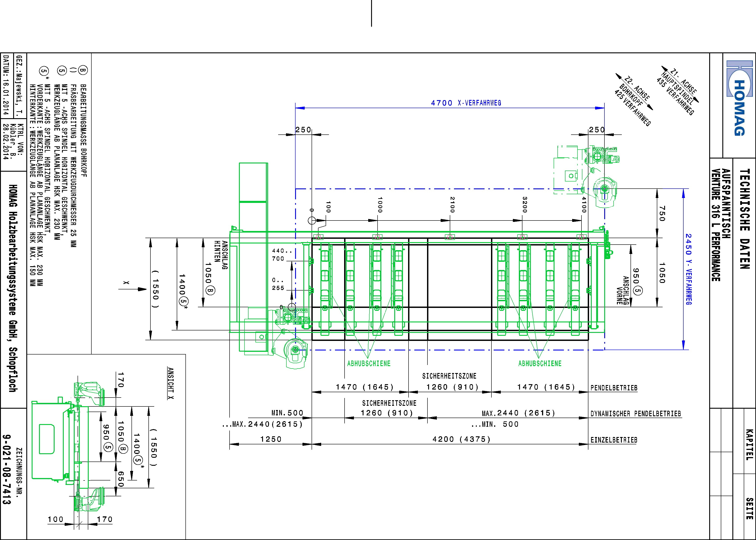
Task: Click legend line starting "VORDERKANTE:WERKZEUGLÄNGE"
Action: point(40,185)
